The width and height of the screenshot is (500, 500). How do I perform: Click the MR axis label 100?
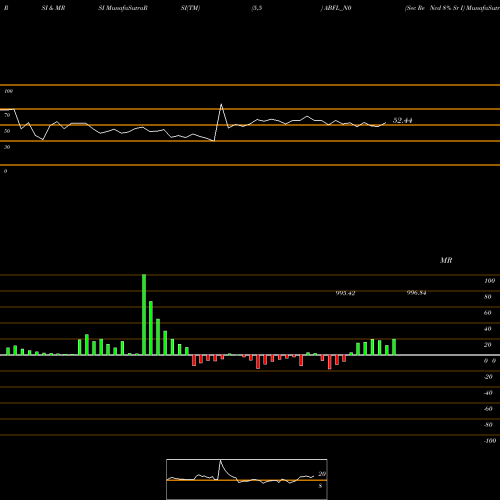(489, 281)
